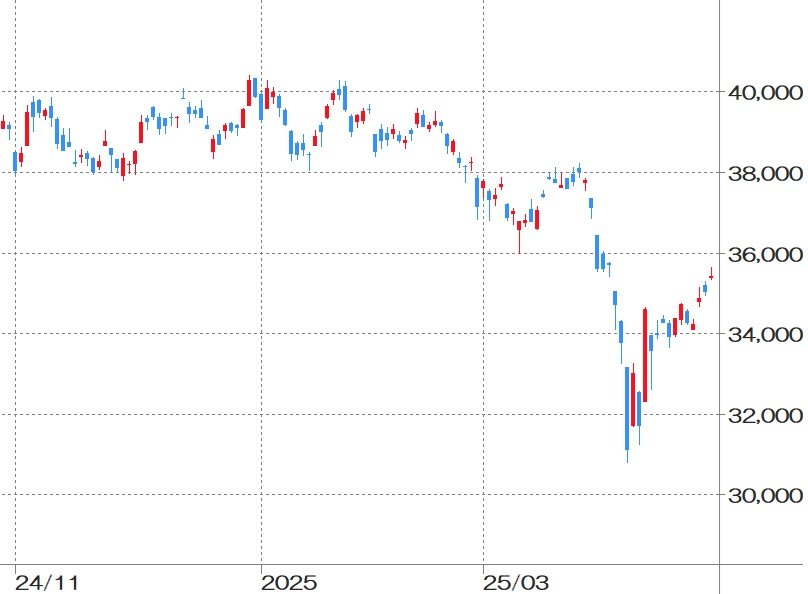Click the red candle with wick touching 36,000

coord(519,227)
